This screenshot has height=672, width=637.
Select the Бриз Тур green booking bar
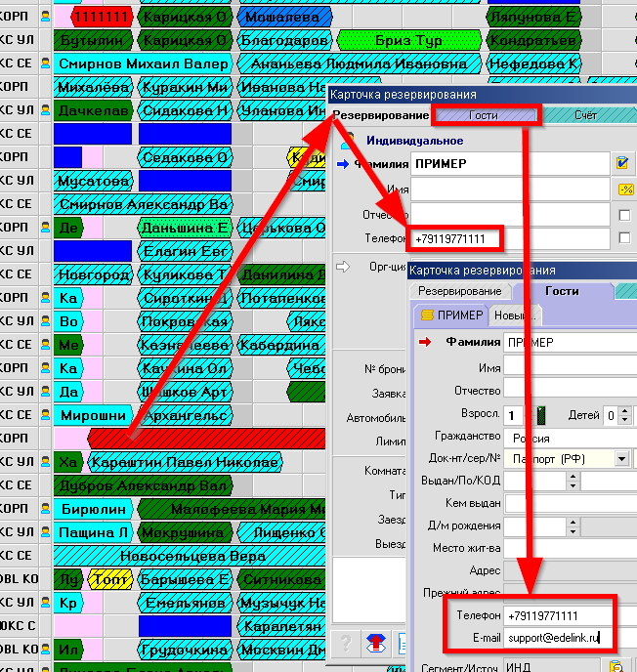(409, 40)
